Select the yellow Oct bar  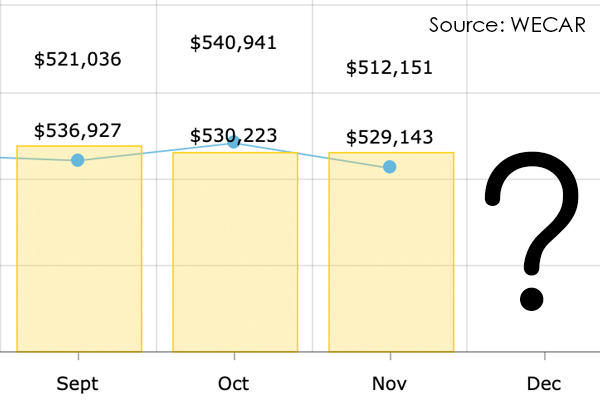coord(235,260)
